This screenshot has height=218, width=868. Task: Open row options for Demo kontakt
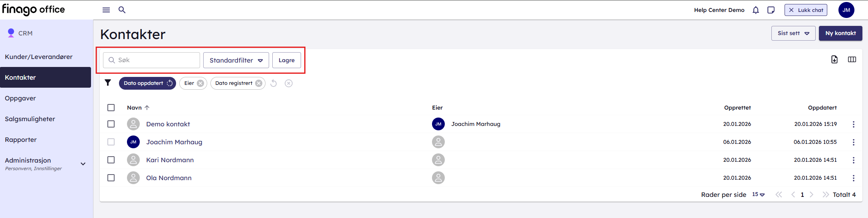(853, 124)
